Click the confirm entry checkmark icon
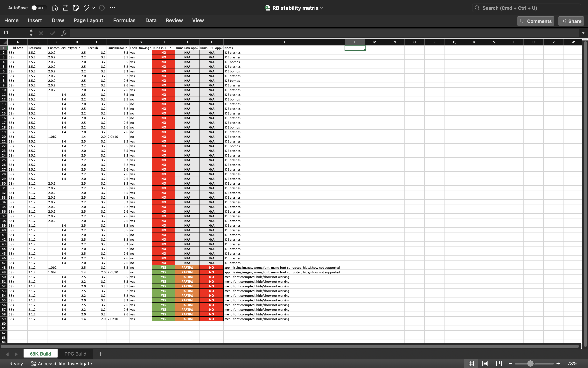The width and height of the screenshot is (588, 368). point(52,33)
